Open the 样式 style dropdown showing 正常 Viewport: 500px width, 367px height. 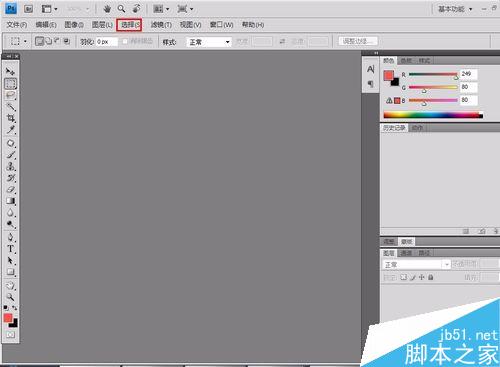[x=209, y=42]
